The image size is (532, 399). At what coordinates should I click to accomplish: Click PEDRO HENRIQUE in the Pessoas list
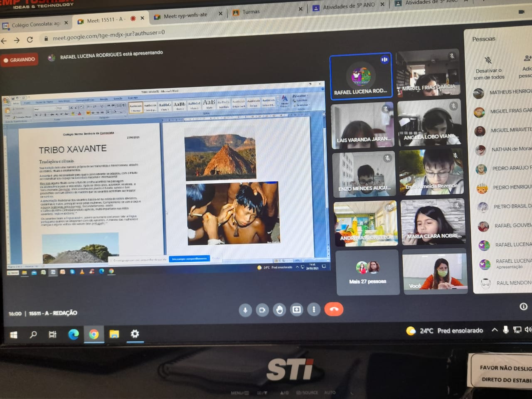tap(505, 188)
